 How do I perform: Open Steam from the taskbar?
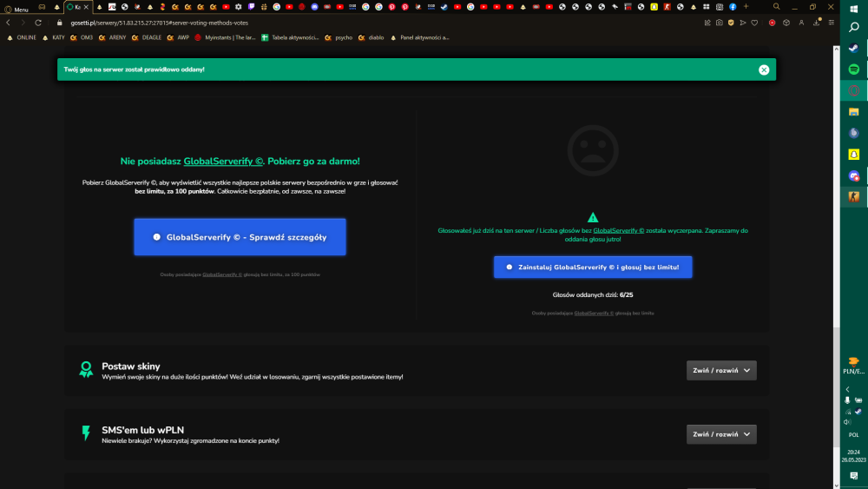click(853, 48)
